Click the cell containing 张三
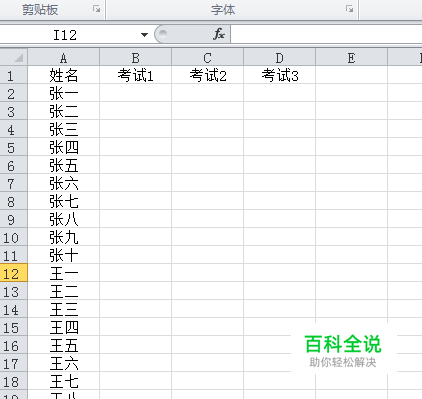This screenshot has height=399, width=422. point(63,129)
